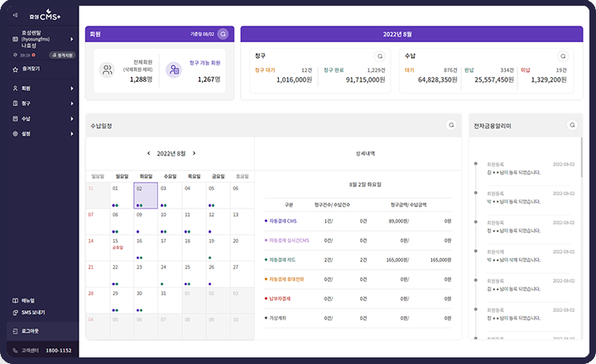The width and height of the screenshot is (596, 364).
Task: Refresh the 청구 summary card
Action: click(379, 56)
